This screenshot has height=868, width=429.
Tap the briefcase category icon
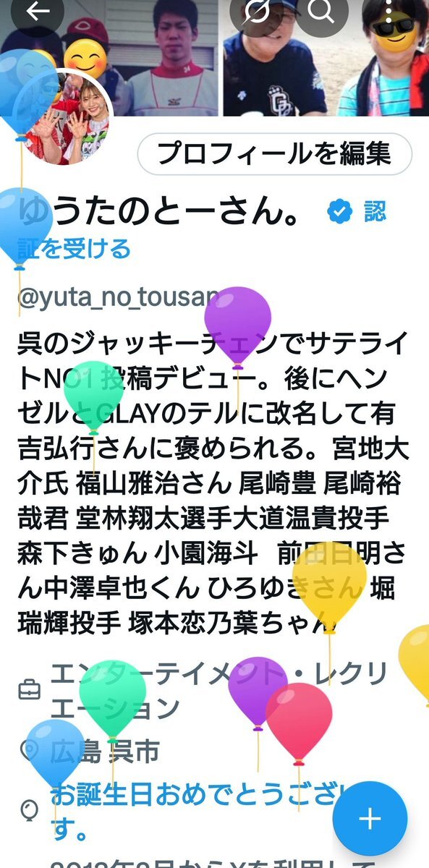[x=28, y=689]
